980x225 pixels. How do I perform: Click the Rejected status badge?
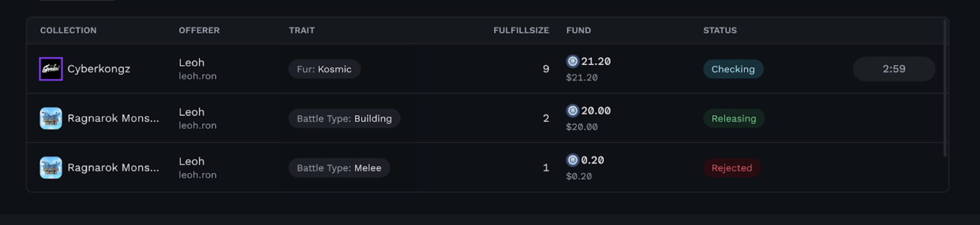[x=732, y=168]
